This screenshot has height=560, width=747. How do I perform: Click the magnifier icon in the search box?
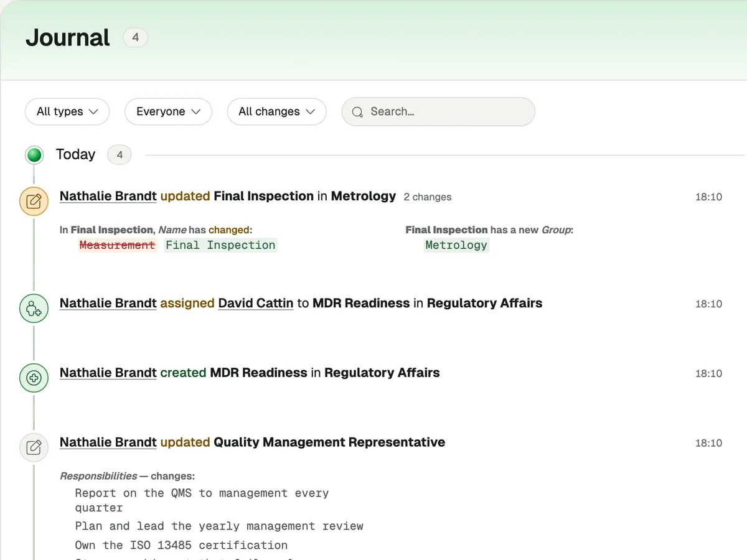357,112
